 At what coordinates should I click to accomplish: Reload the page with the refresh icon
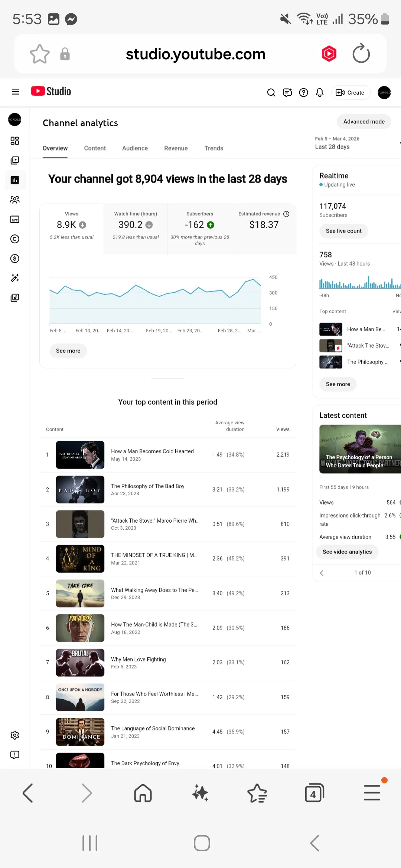[361, 54]
